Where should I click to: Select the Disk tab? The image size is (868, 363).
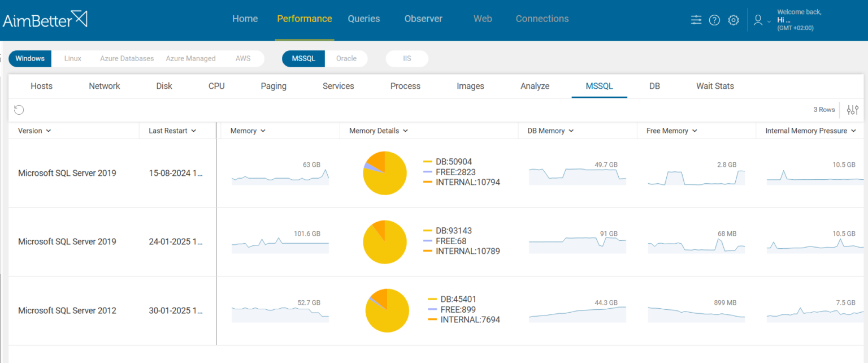click(164, 86)
